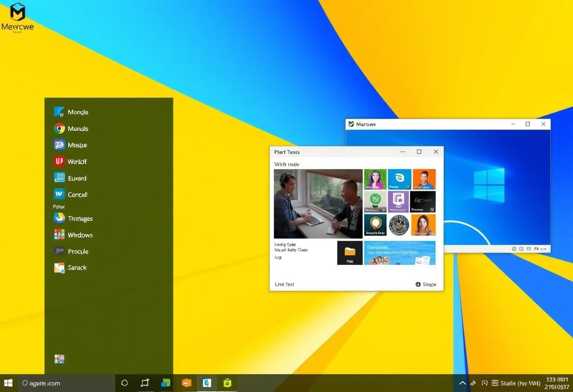Open the green circular logo tile
This screenshot has width=573, height=392.
[x=375, y=202]
